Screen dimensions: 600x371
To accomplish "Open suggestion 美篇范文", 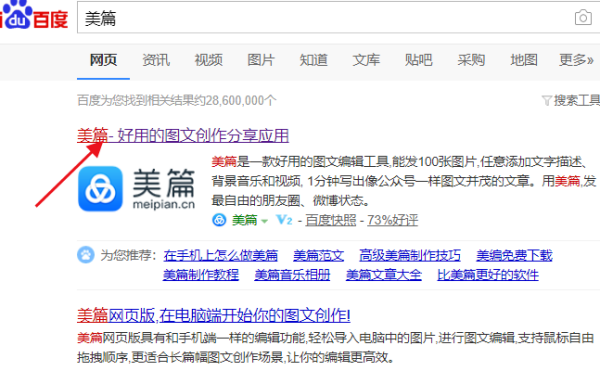I will [x=318, y=255].
